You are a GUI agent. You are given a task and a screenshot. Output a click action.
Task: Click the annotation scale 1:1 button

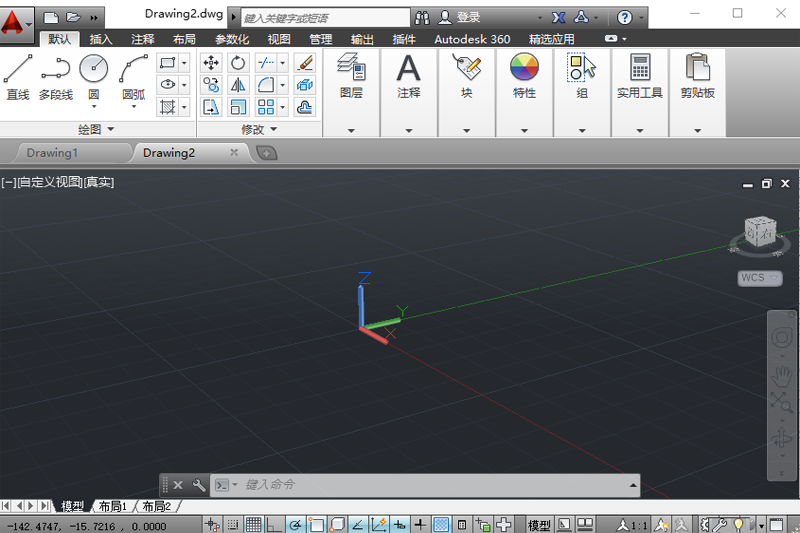click(x=633, y=525)
